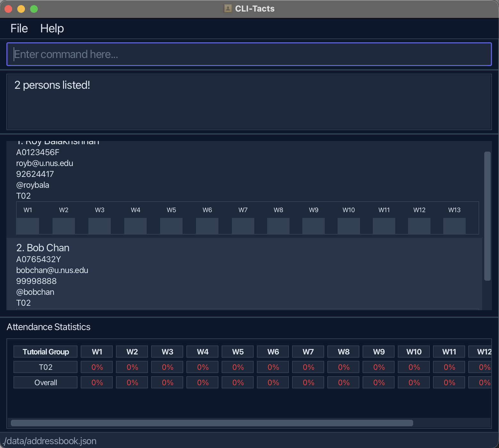Toggle Roy's W13 attendance box
This screenshot has height=448, width=499.
pyautogui.click(x=454, y=226)
